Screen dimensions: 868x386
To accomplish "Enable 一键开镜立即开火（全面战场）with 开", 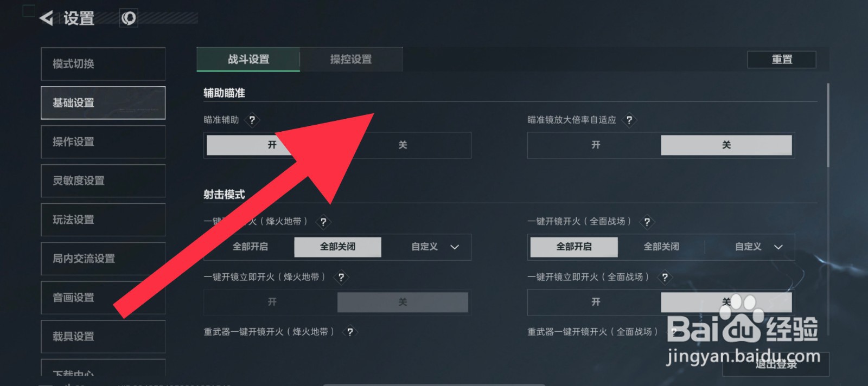I will click(596, 302).
